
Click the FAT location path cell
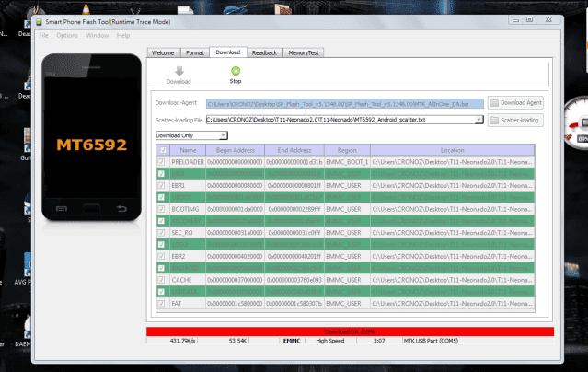pyautogui.click(x=452, y=303)
